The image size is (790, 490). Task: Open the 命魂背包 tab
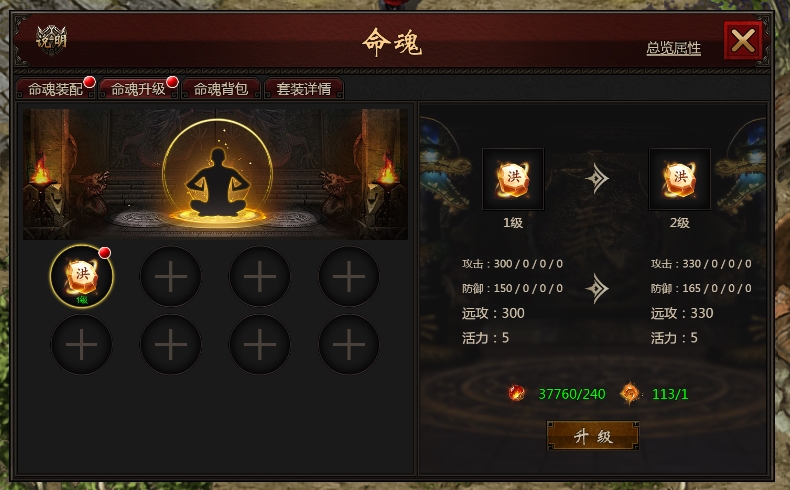tap(221, 89)
